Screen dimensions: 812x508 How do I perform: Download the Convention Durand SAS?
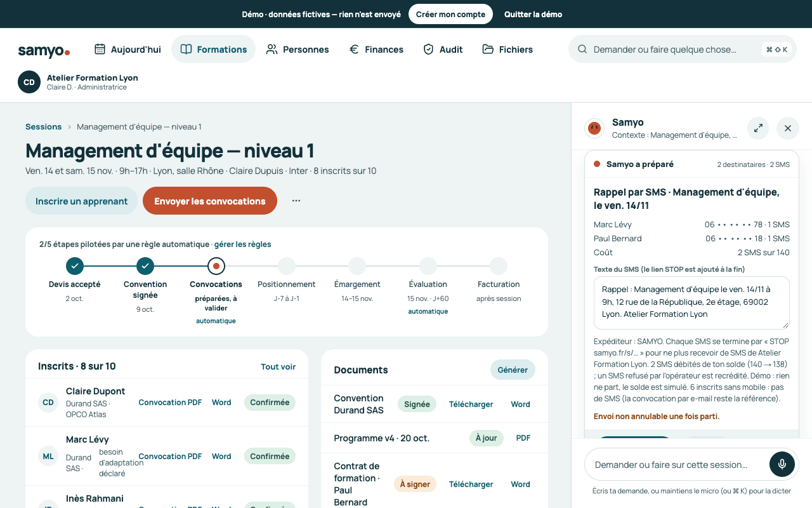tap(471, 404)
